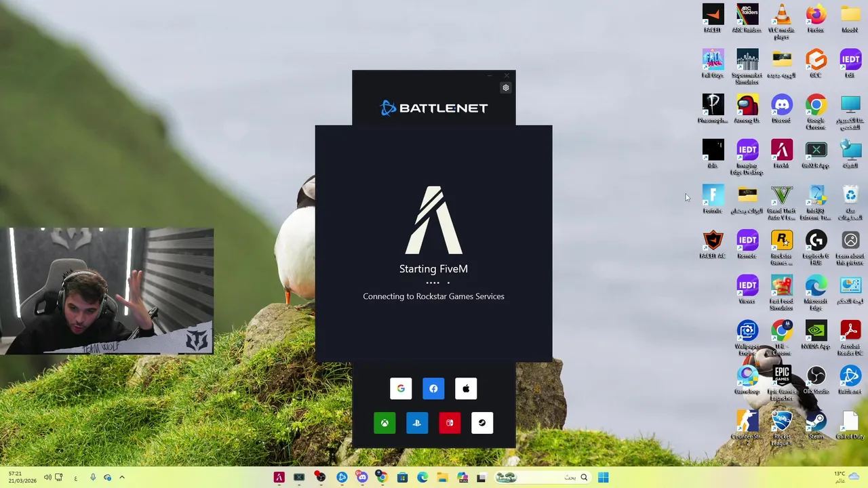Select Rockstar Games Launcher desktop shortcut
868x488 pixels.
[x=782, y=247]
